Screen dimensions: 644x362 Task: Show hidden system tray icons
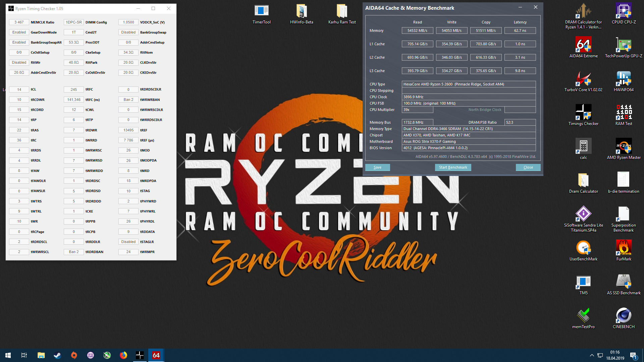tap(592, 355)
